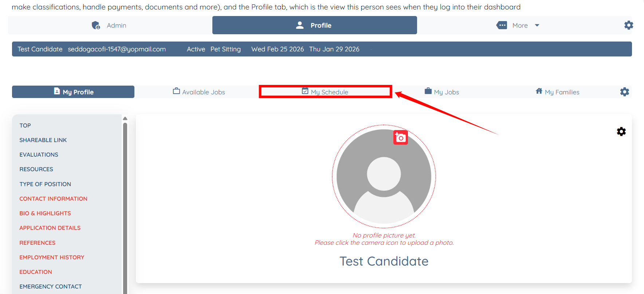Open the More menu tab

(517, 25)
